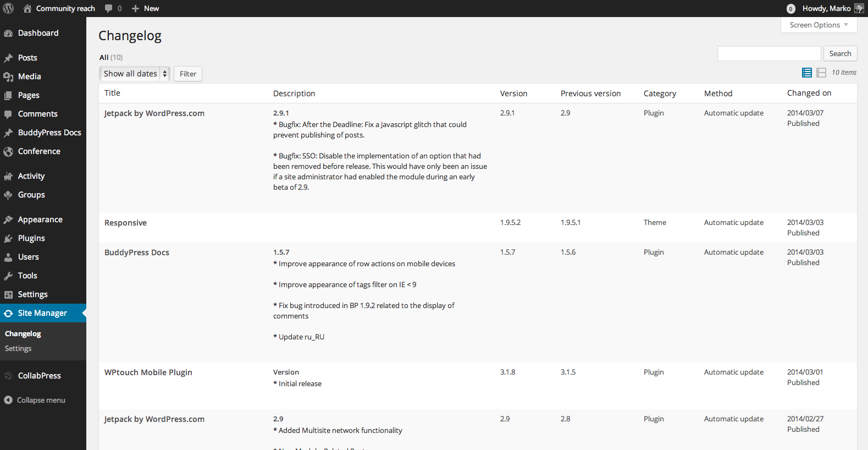Click the user avatar next to Howdy, Marko
The image size is (868, 450).
859,8
